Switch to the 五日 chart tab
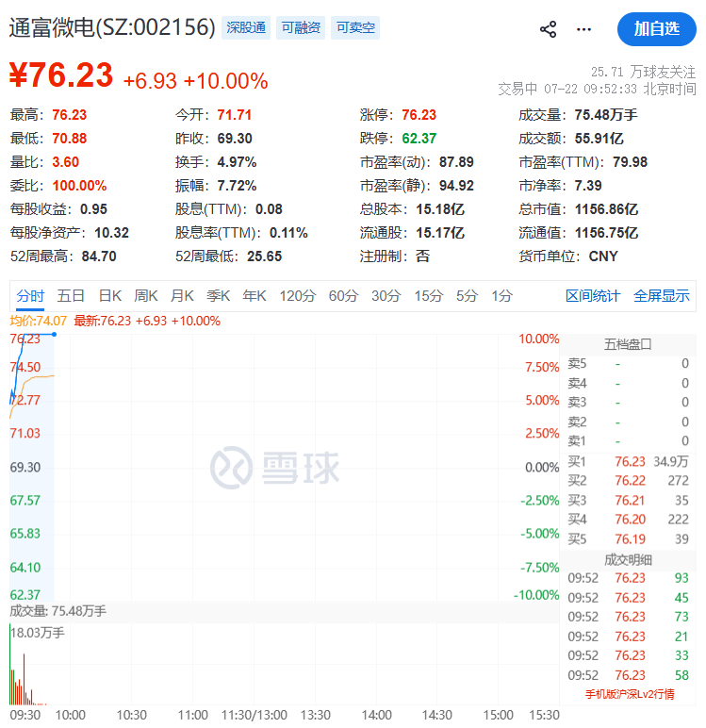 pyautogui.click(x=71, y=296)
